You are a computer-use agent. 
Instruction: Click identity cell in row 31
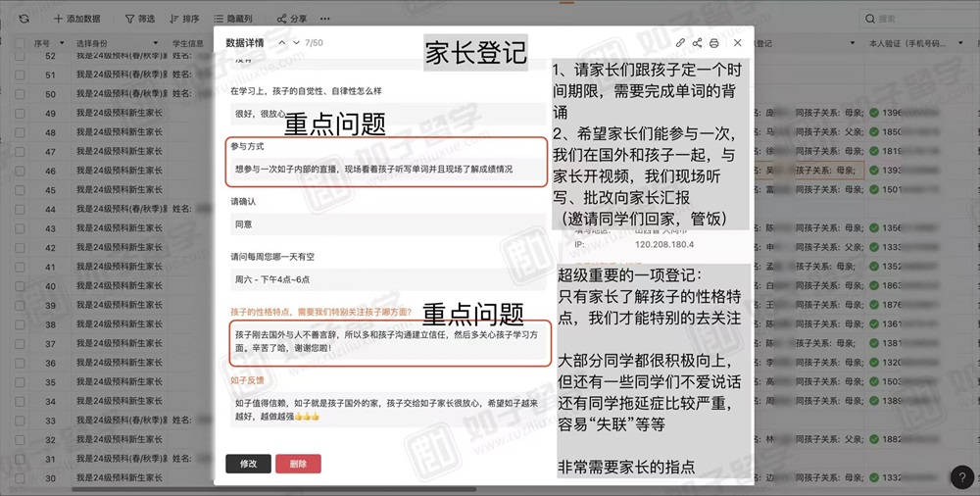click(x=122, y=459)
